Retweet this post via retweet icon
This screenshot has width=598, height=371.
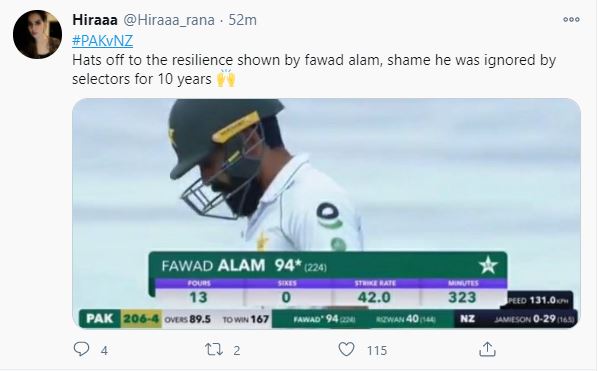point(214,349)
